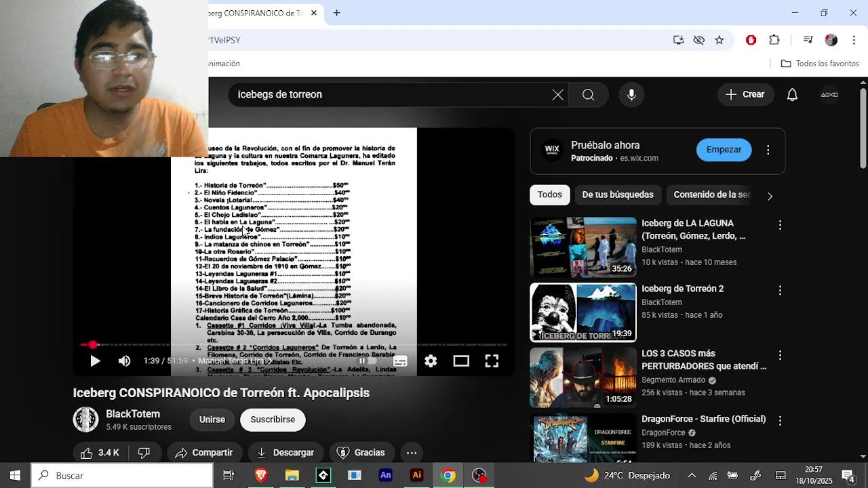868x488 pixels.
Task: Open options for Iceberg de Torreón 2
Action: click(x=780, y=290)
